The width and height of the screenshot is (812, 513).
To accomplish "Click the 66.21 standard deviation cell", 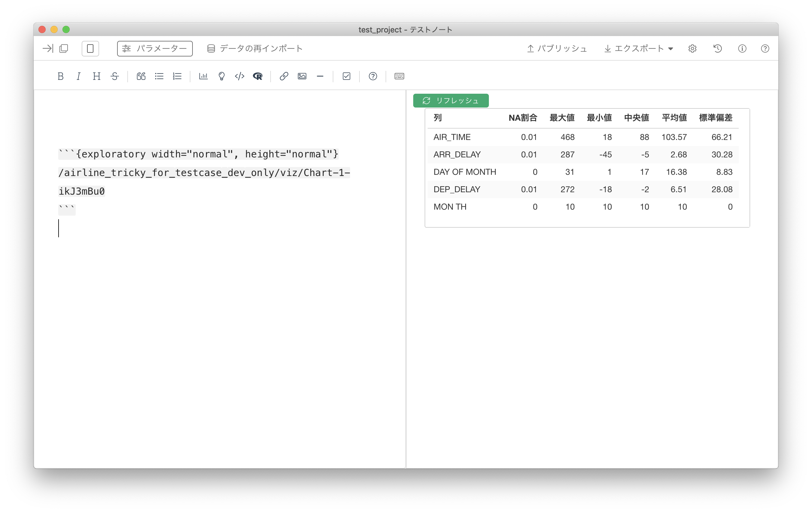I will (722, 137).
